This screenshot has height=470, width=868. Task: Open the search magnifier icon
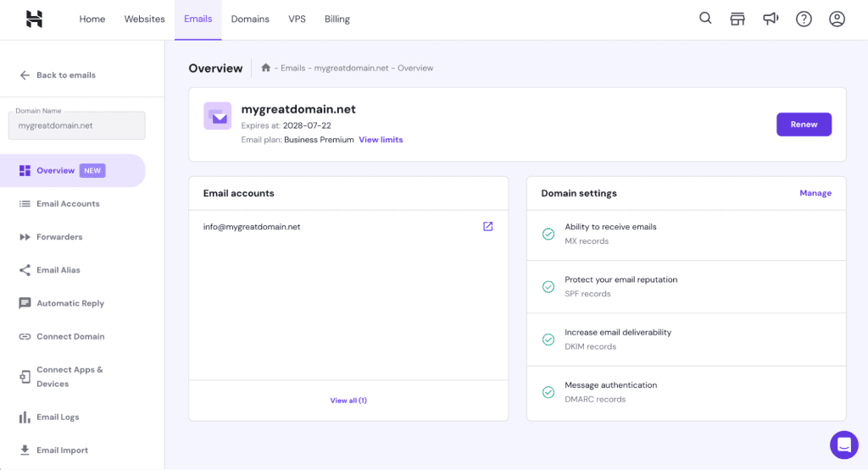(705, 19)
